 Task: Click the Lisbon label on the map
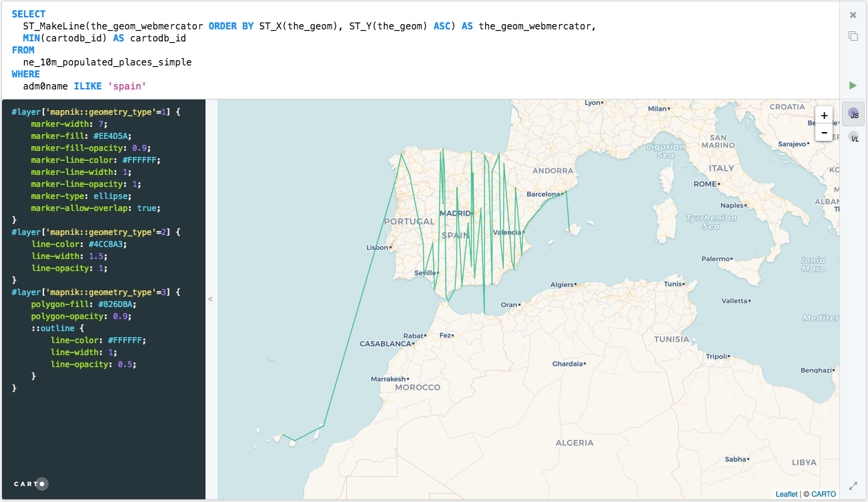(x=377, y=248)
